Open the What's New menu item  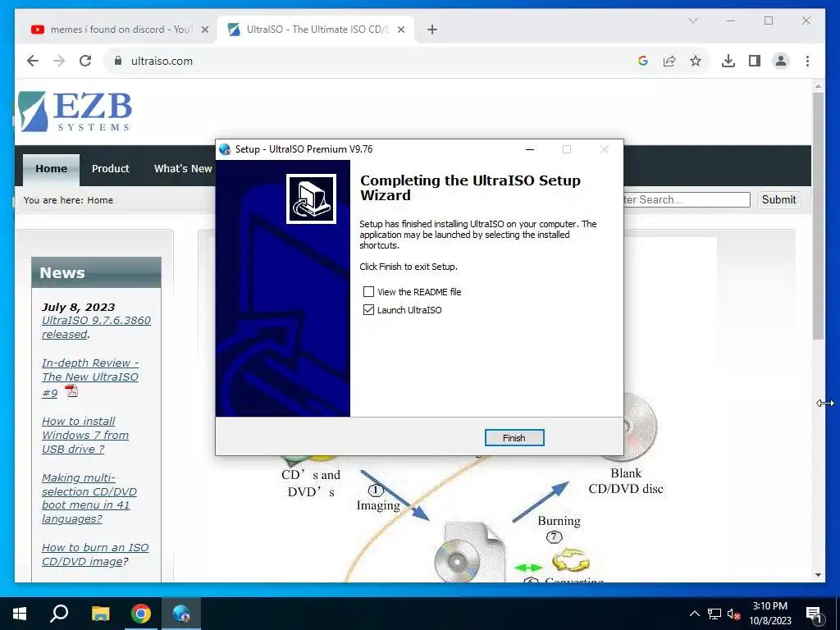pyautogui.click(x=183, y=169)
